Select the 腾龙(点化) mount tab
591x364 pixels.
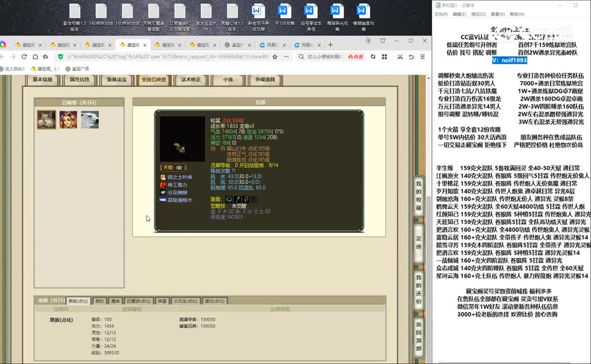[215, 301]
